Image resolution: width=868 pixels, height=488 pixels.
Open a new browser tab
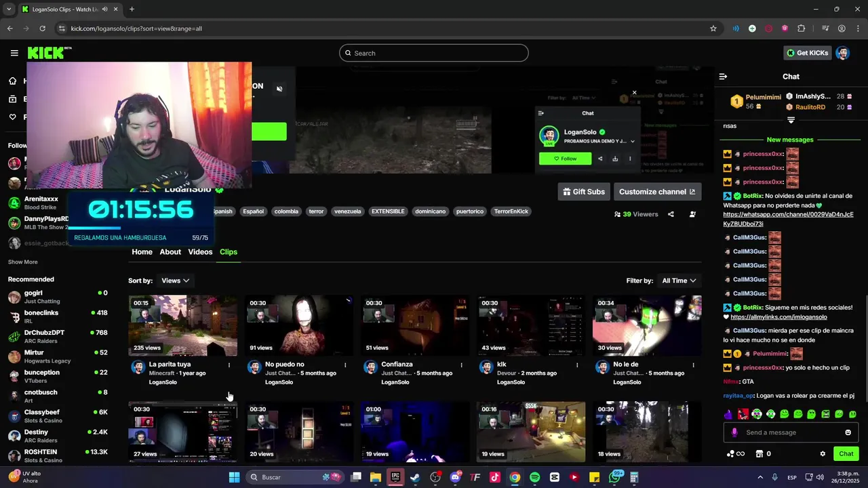(x=132, y=9)
